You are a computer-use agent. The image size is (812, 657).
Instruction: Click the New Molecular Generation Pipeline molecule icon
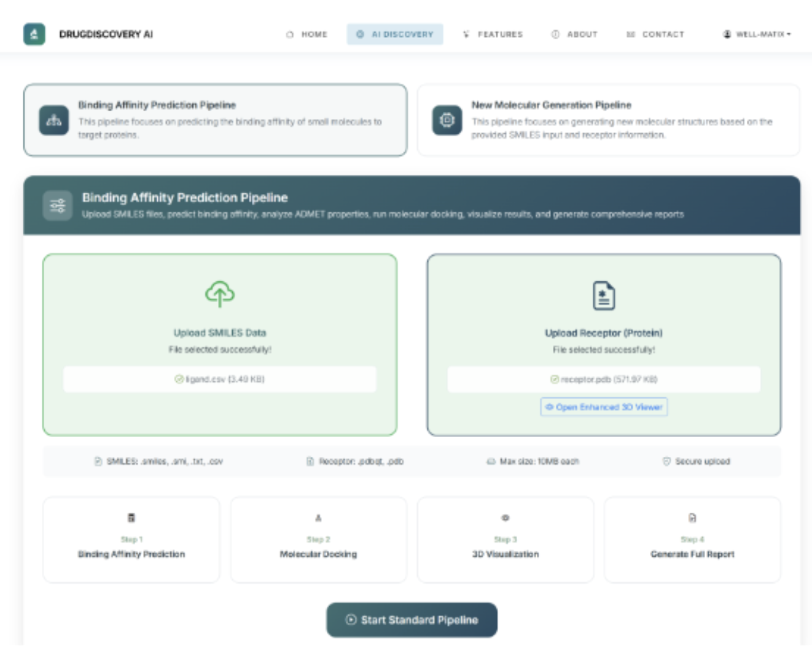448,121
